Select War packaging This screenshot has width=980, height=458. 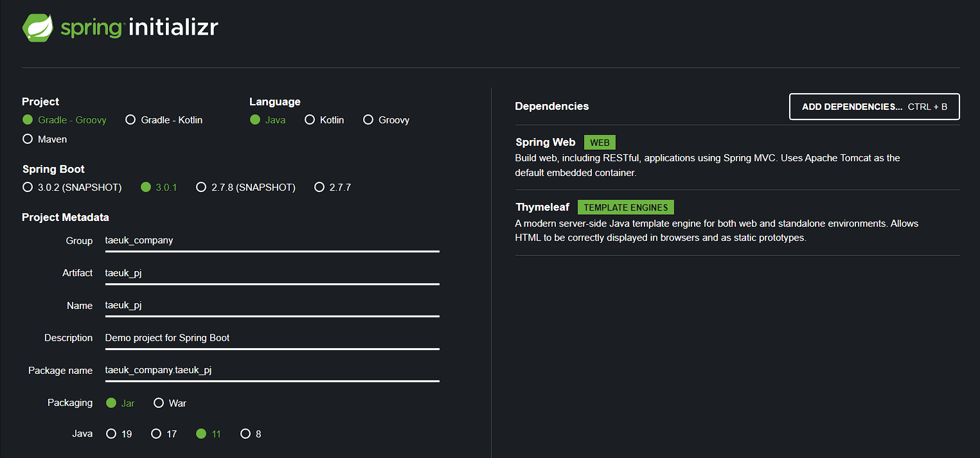click(170, 403)
